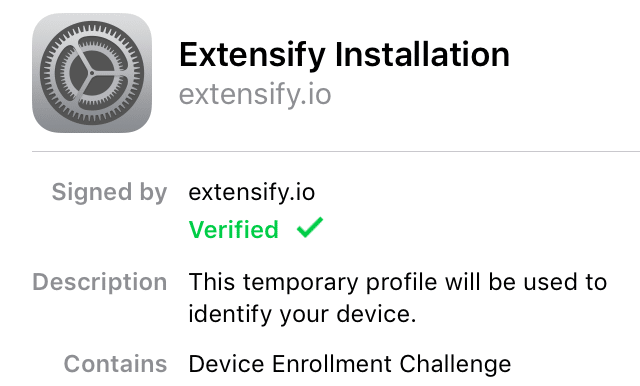The height and width of the screenshot is (386, 640).
Task: Select the Extensify Installation profile title
Action: click(x=344, y=55)
